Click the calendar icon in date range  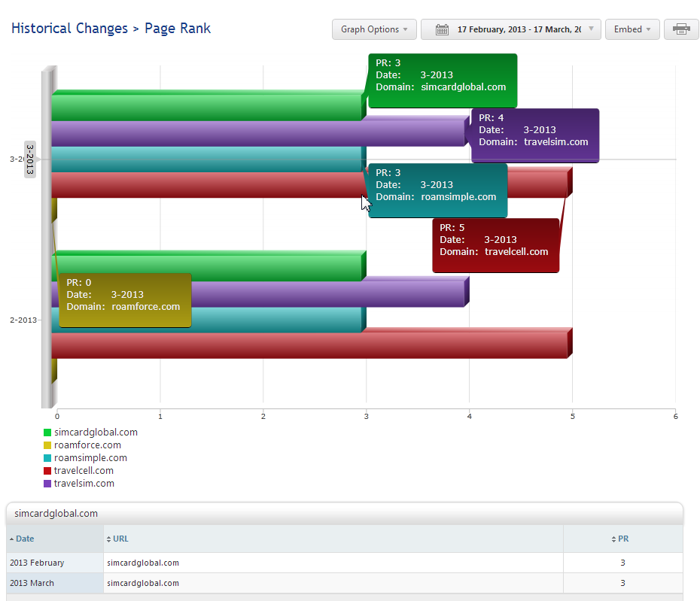click(x=442, y=29)
